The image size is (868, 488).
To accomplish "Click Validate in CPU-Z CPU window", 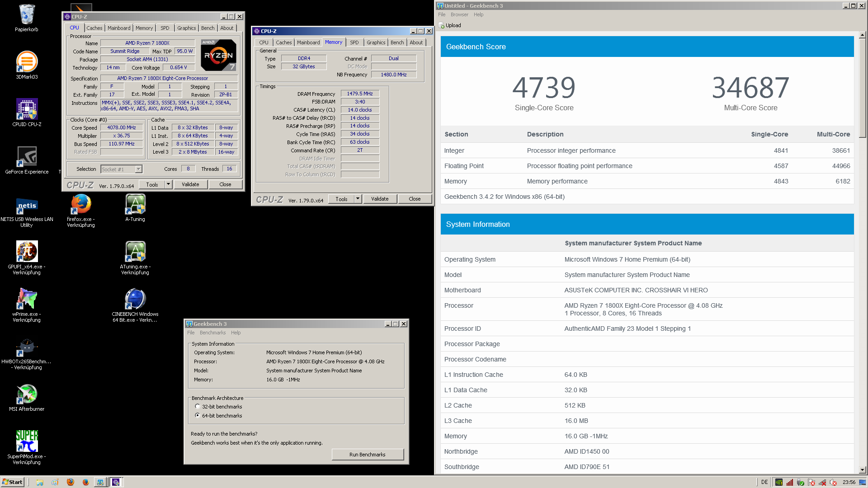I will [190, 184].
